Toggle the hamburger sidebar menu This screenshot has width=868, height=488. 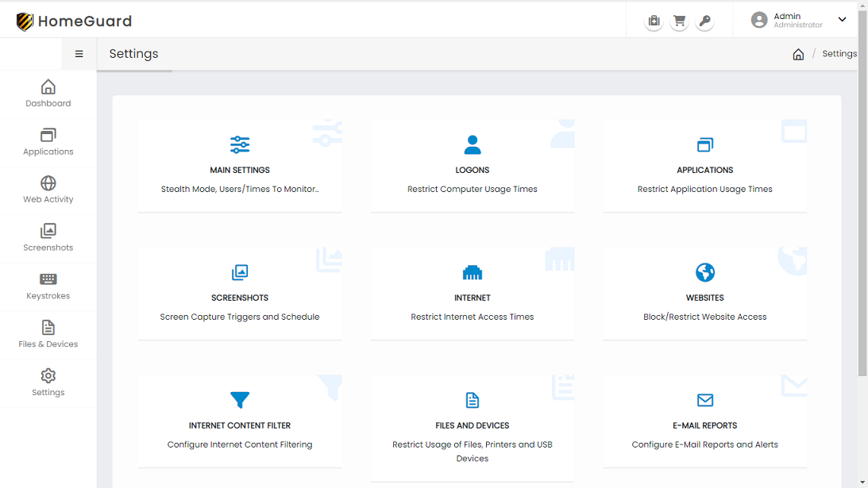79,54
